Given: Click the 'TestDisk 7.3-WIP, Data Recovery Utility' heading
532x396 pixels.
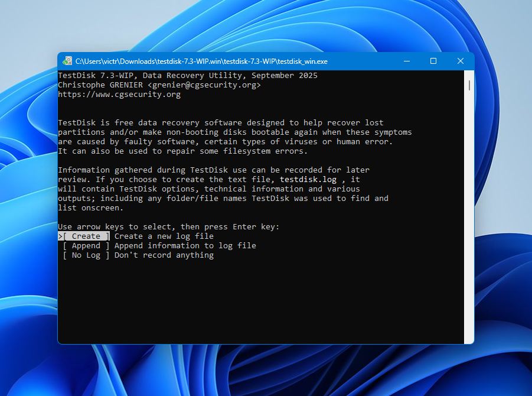Looking at the screenshot, I should (188, 76).
